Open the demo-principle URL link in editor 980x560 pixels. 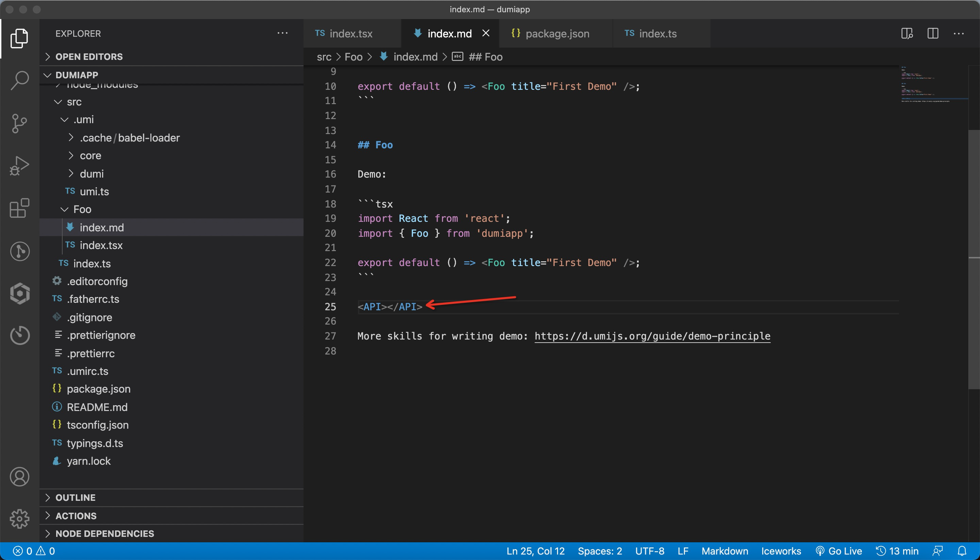[x=652, y=336]
